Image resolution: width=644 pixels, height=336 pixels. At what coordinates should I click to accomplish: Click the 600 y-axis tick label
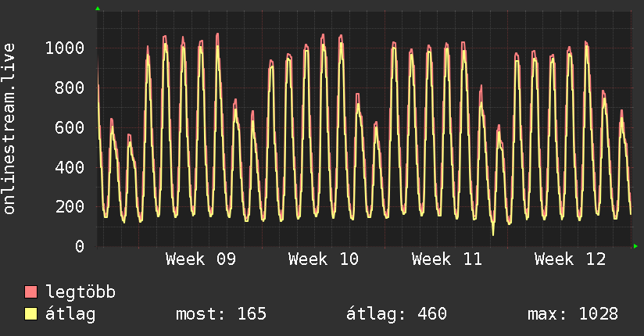tap(70, 127)
